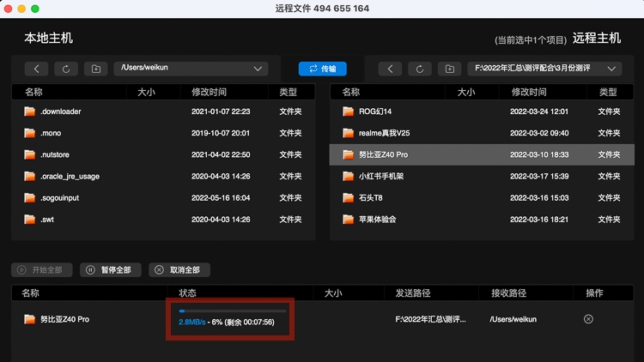Screen dimensions: 644x362
Task: Select the .sogouinput folder icon
Action: coord(29,198)
